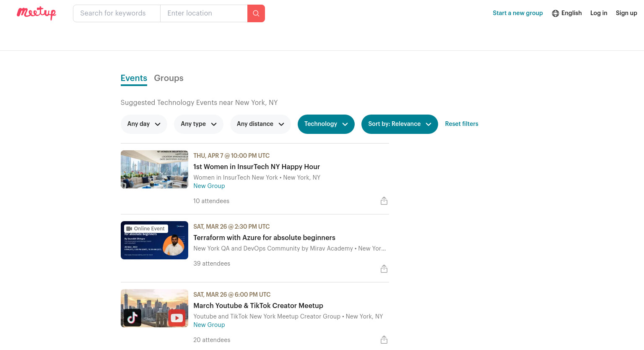
Task: Open the Technology category dropdown
Action: [x=326, y=124]
